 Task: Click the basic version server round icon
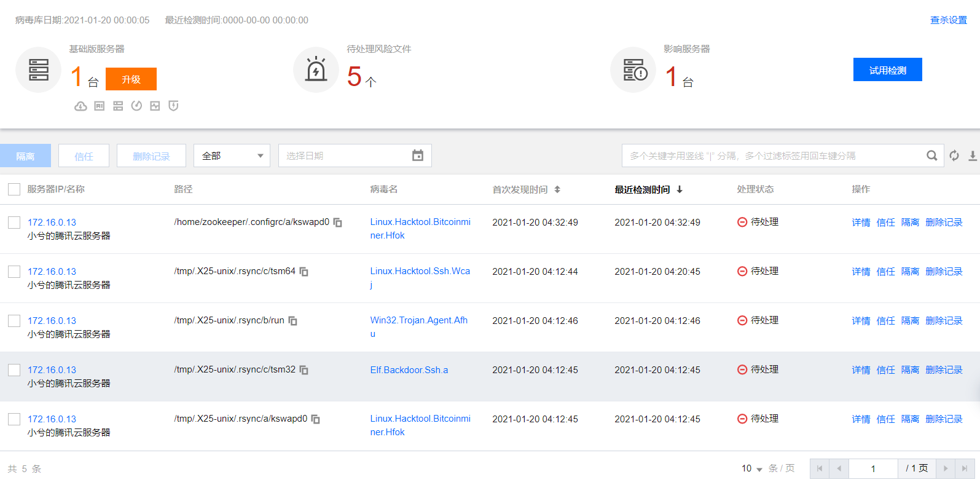39,70
